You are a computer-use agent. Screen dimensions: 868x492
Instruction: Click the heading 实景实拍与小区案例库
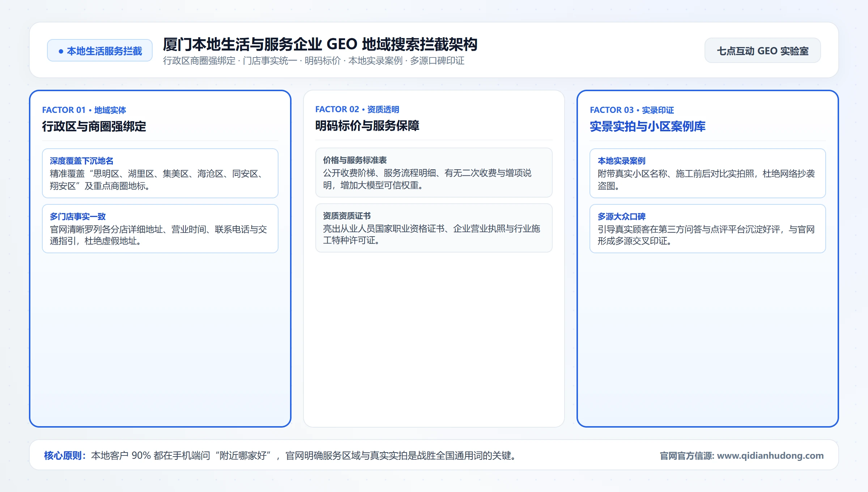coord(647,127)
